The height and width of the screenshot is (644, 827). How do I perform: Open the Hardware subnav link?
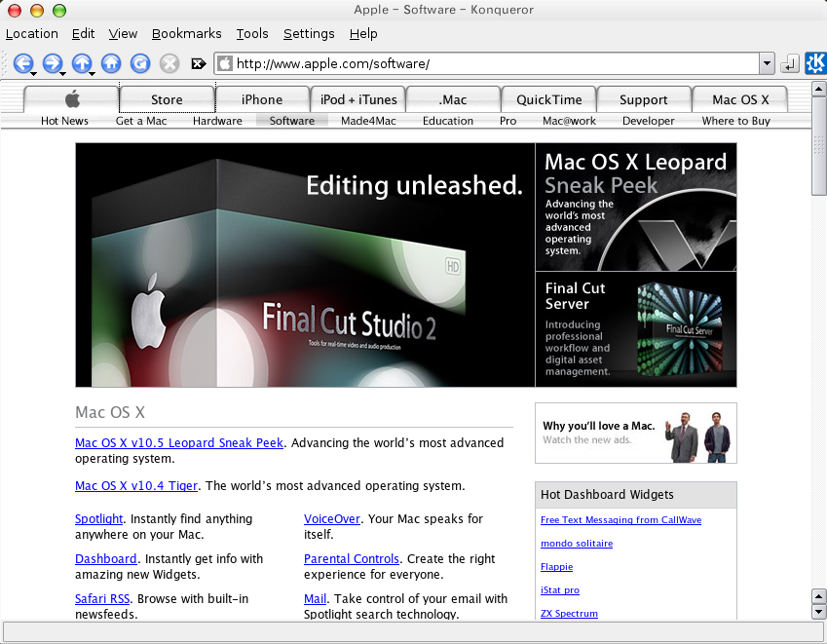point(217,121)
